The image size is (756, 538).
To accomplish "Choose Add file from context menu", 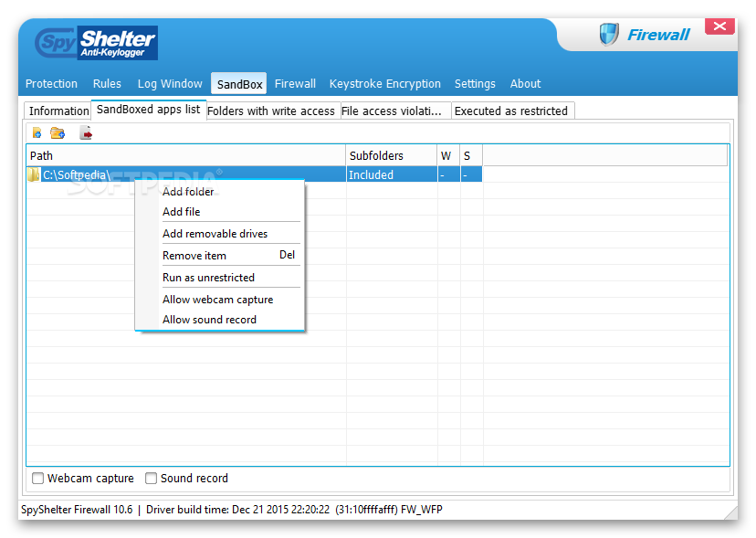I will [x=220, y=212].
